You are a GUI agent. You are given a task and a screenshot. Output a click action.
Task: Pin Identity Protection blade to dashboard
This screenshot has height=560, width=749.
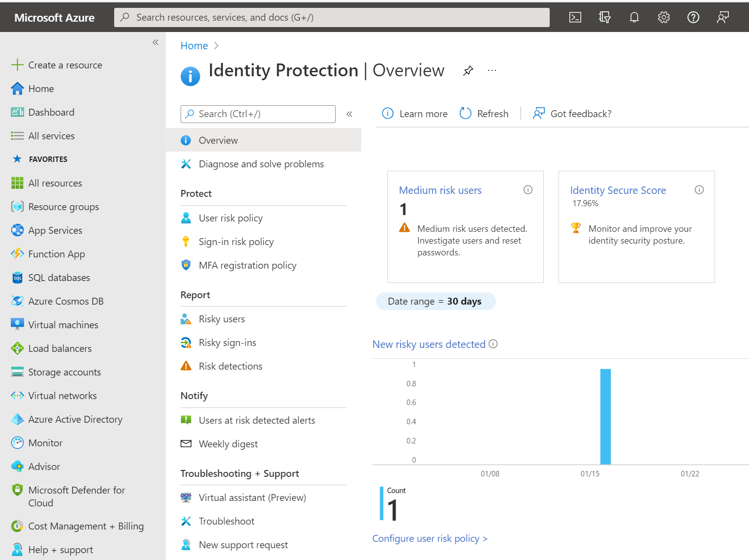pos(468,70)
